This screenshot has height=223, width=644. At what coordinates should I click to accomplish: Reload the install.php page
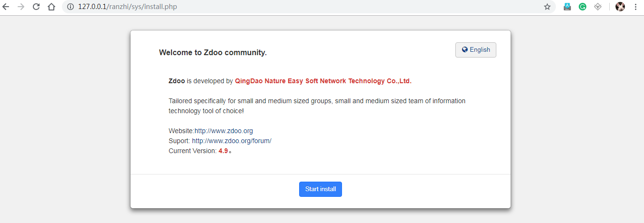pyautogui.click(x=36, y=7)
